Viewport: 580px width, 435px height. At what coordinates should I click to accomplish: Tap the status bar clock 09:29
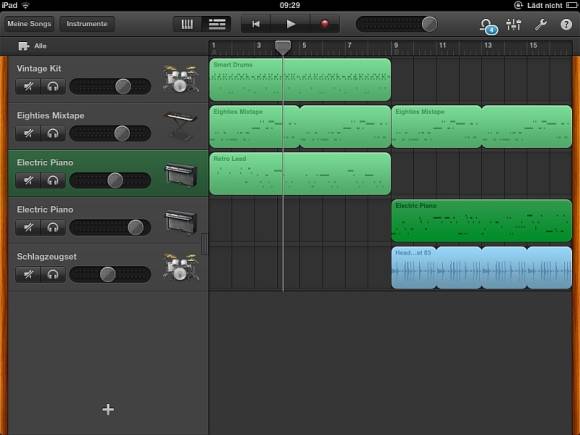(290, 5)
